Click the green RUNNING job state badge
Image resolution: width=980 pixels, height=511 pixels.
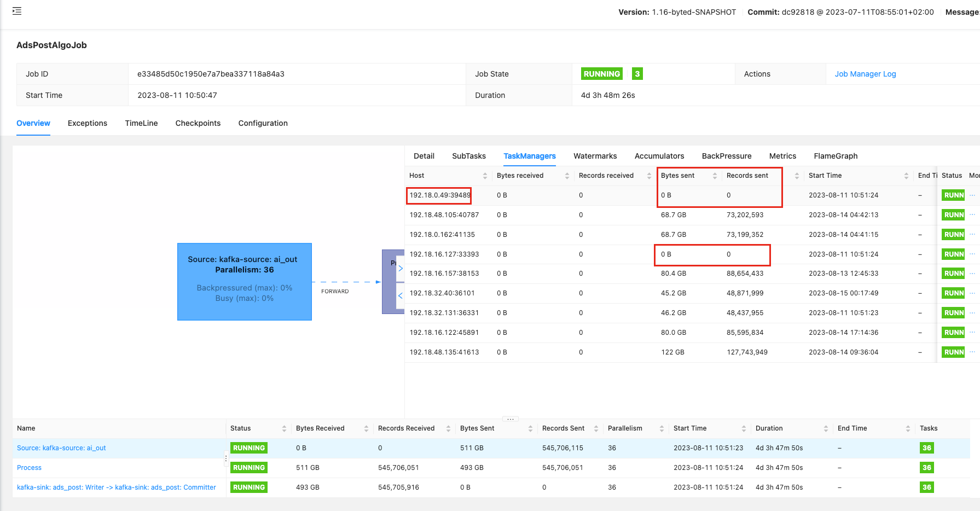[x=602, y=74]
